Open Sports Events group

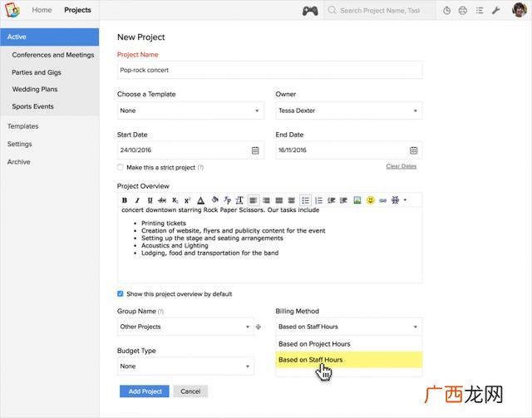[x=33, y=106]
